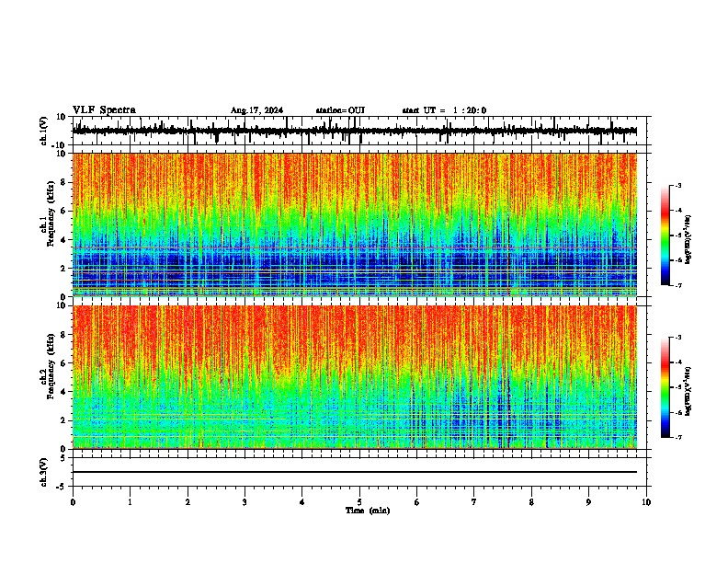The height and width of the screenshot is (563, 728).
Task: Click the ch.1 spectrogram color scale bar
Action: [x=665, y=236]
